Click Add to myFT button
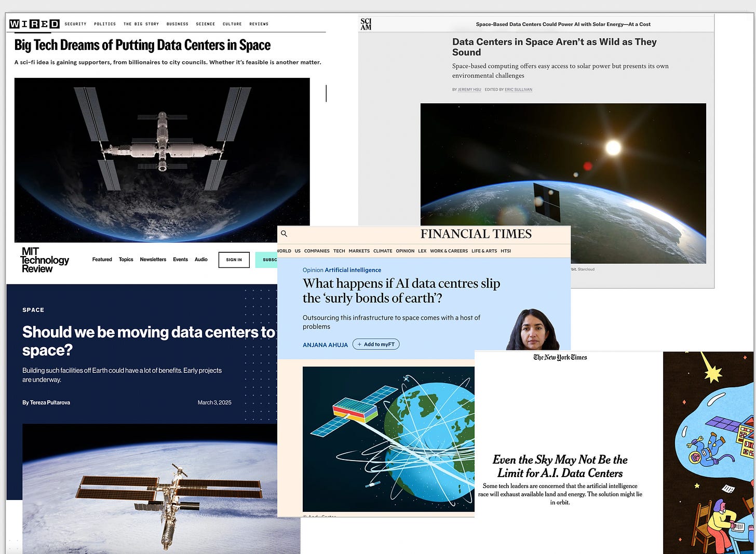The image size is (756, 554). click(x=376, y=344)
